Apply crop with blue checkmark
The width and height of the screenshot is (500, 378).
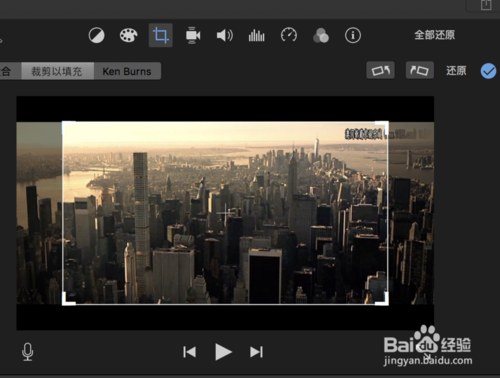488,71
